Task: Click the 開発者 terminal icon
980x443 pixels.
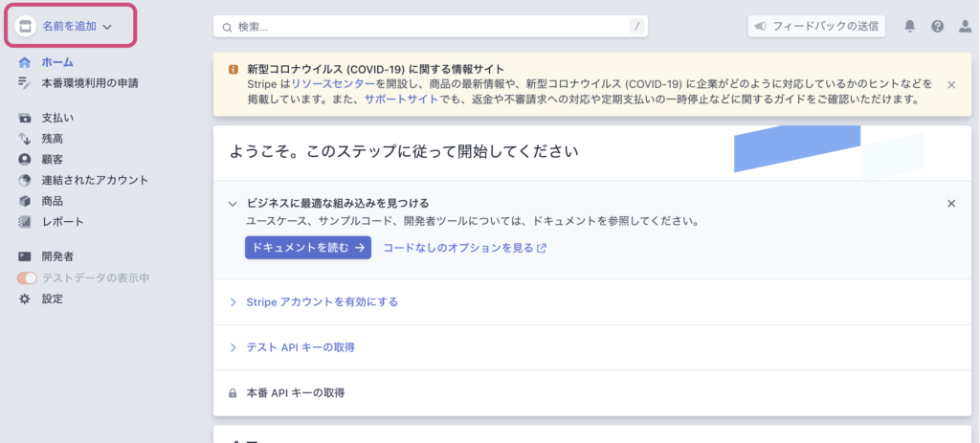Action: [24, 256]
